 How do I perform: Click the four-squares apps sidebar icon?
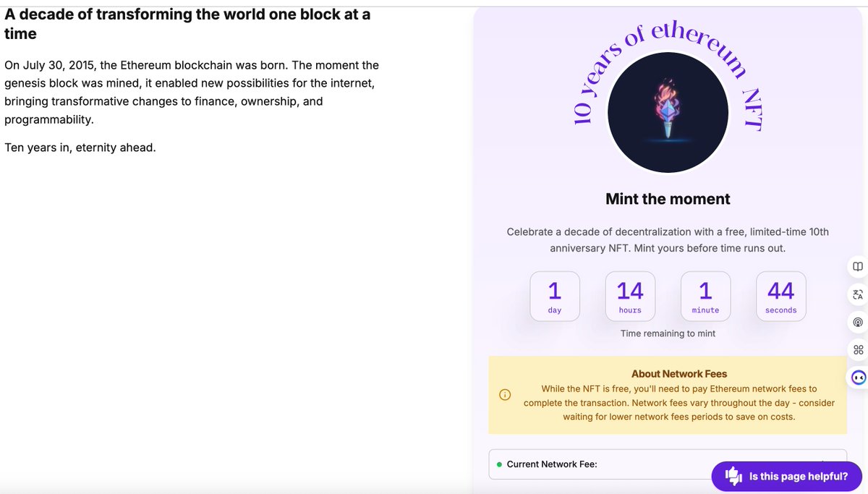tap(858, 349)
